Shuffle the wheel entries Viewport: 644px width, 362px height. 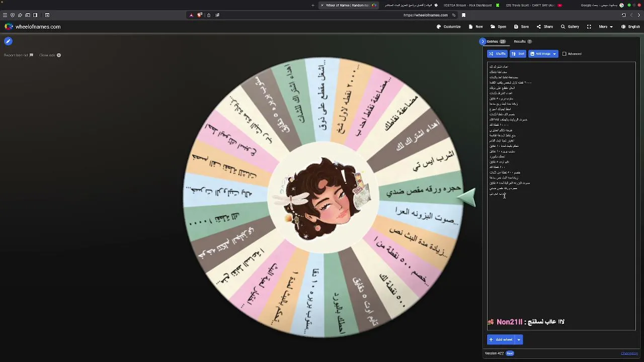click(x=498, y=54)
